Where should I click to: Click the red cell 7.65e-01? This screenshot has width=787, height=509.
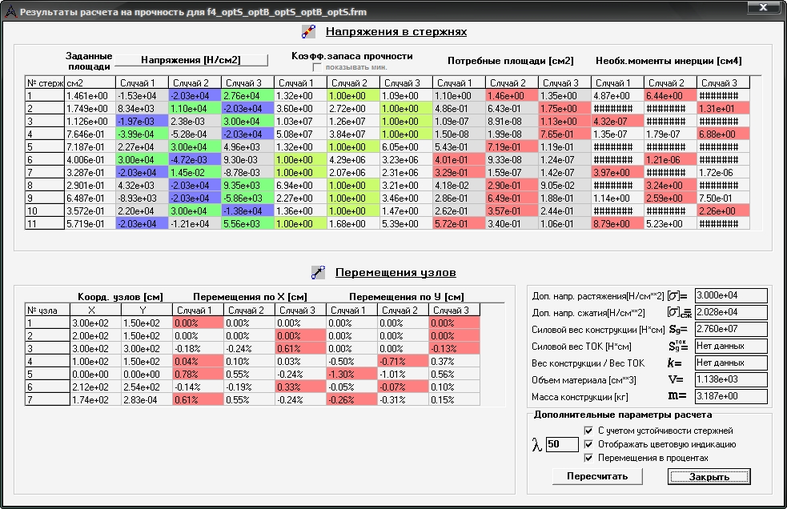tap(565, 134)
